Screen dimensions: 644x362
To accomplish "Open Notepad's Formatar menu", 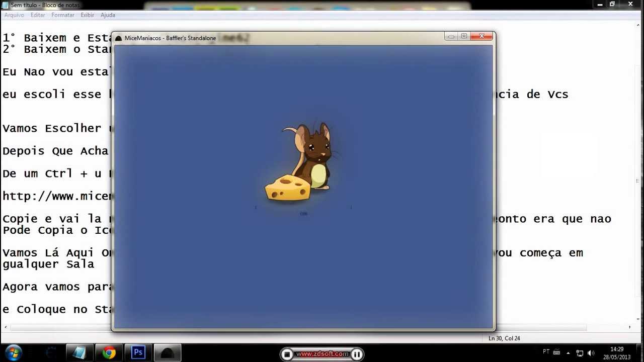I will (x=63, y=15).
